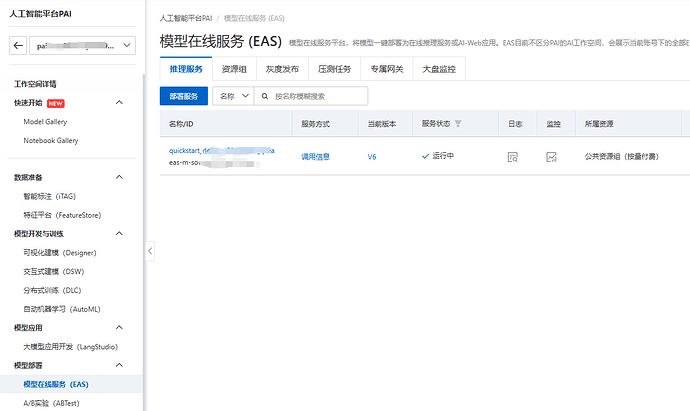Select the 推理服务 tab
The image size is (690, 411).
(186, 69)
